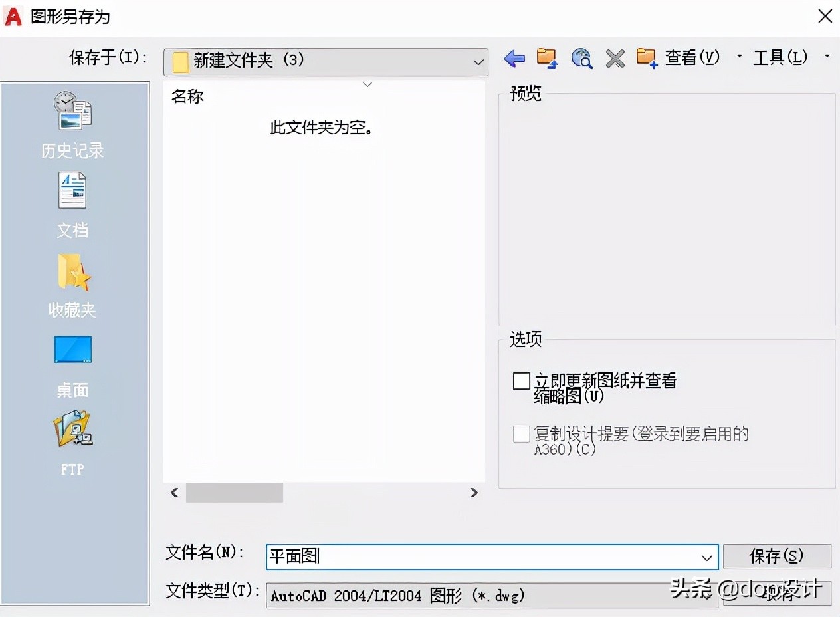840x617 pixels.
Task: Select the 收藏夹 sidebar icon
Action: point(72,271)
